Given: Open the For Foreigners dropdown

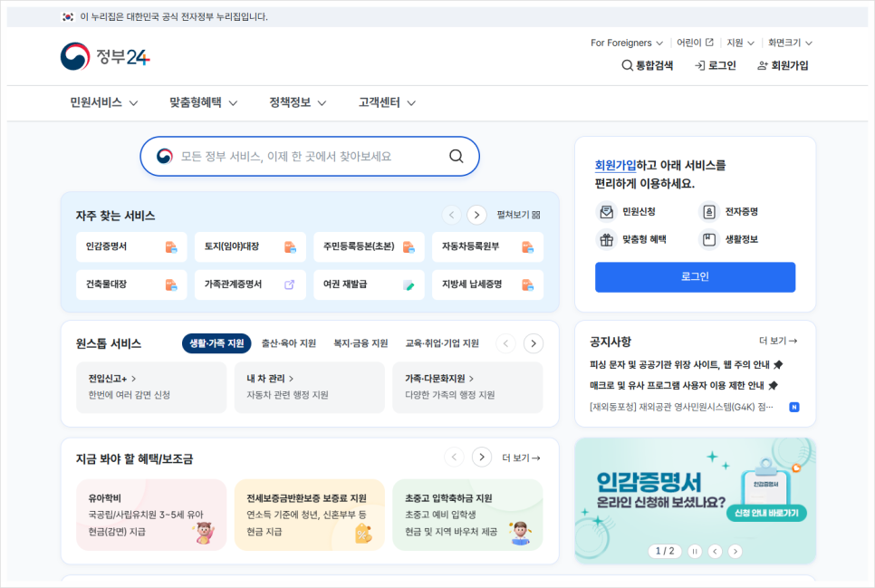Looking at the screenshot, I should tap(627, 42).
